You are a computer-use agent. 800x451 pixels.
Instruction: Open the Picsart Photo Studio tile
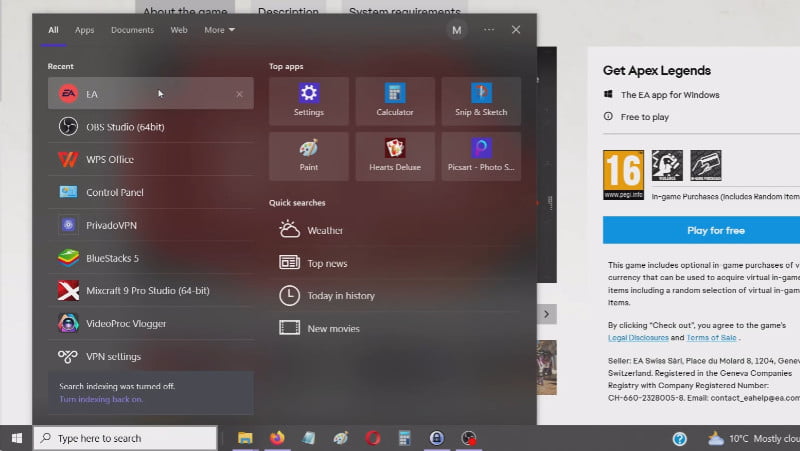point(481,156)
